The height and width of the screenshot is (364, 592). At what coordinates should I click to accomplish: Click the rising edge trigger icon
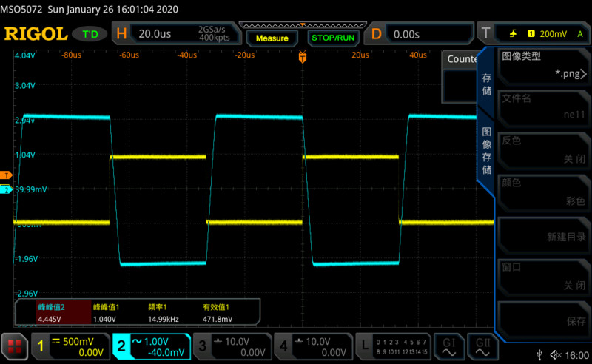514,34
